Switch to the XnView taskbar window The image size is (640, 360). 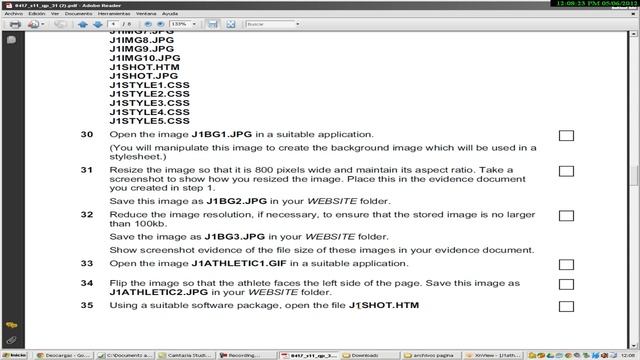click(493, 356)
